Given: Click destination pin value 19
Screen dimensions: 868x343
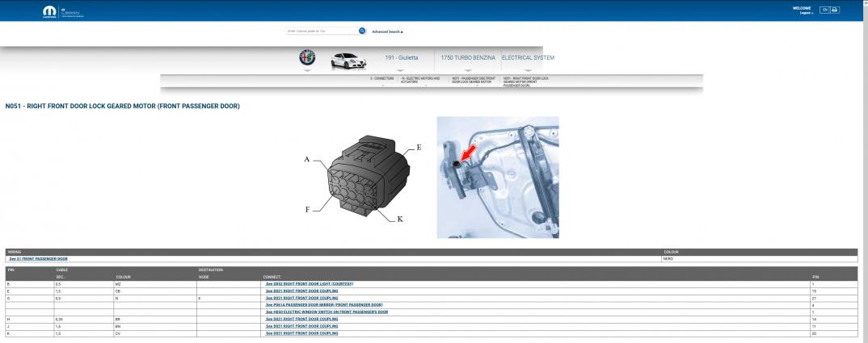Looking at the screenshot, I should (815, 291).
